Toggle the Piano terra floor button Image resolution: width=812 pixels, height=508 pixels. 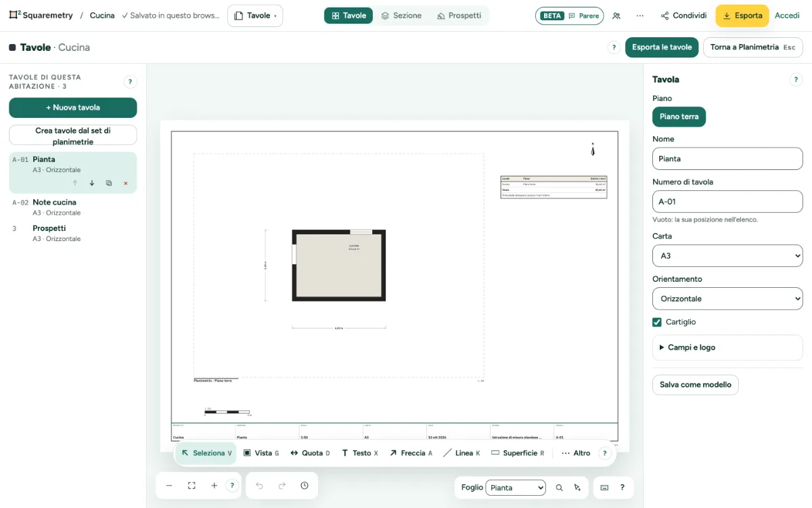click(679, 117)
